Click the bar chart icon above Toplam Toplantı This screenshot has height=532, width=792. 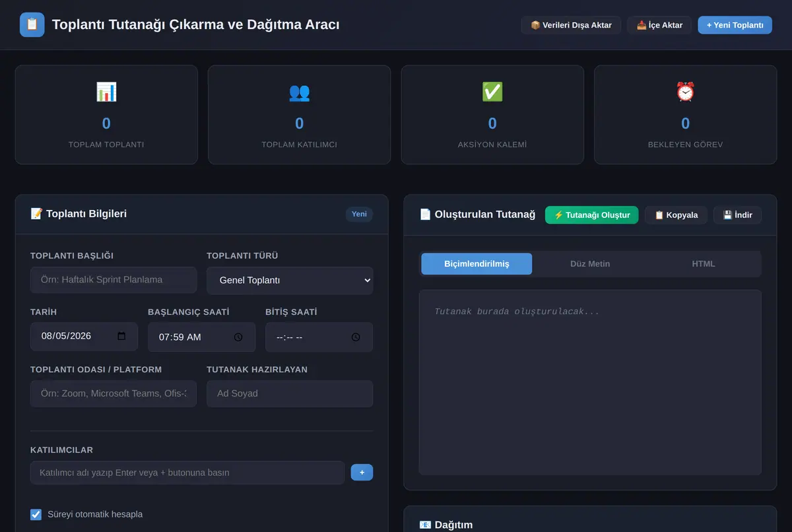[106, 92]
